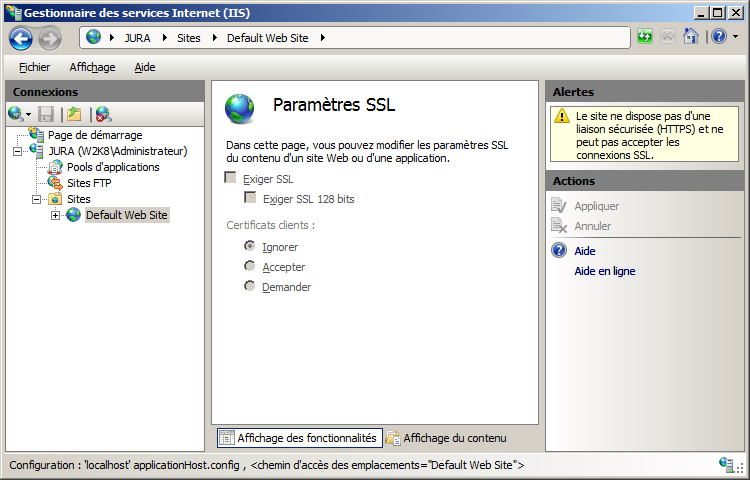Click the Aide en ligne link

click(x=604, y=271)
